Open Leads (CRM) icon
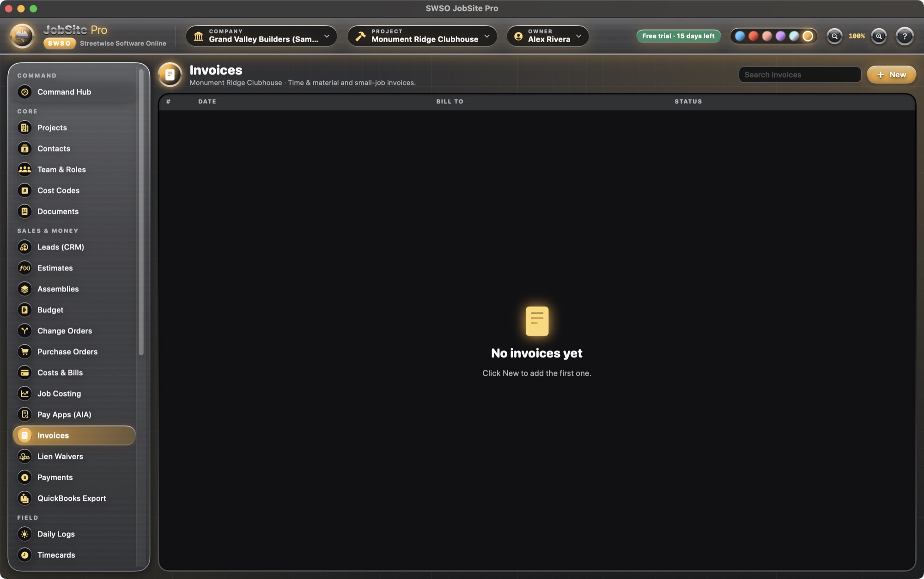The image size is (924, 579). pos(25,247)
